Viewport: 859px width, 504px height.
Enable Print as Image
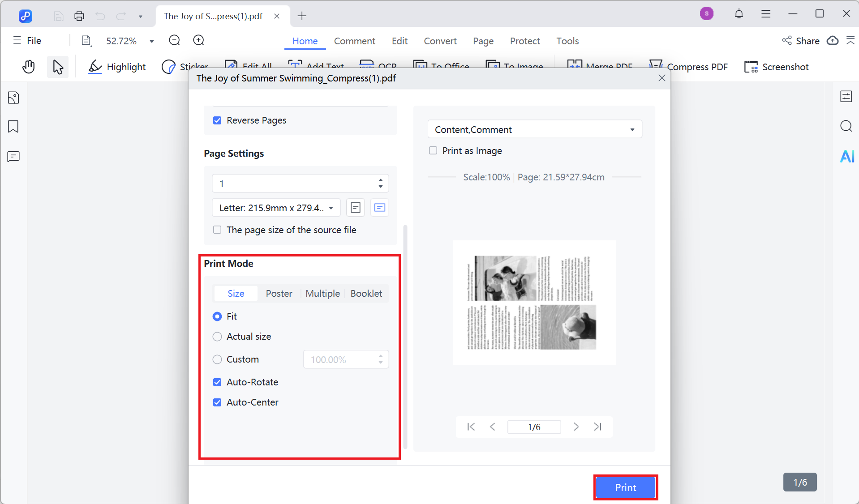(x=433, y=150)
